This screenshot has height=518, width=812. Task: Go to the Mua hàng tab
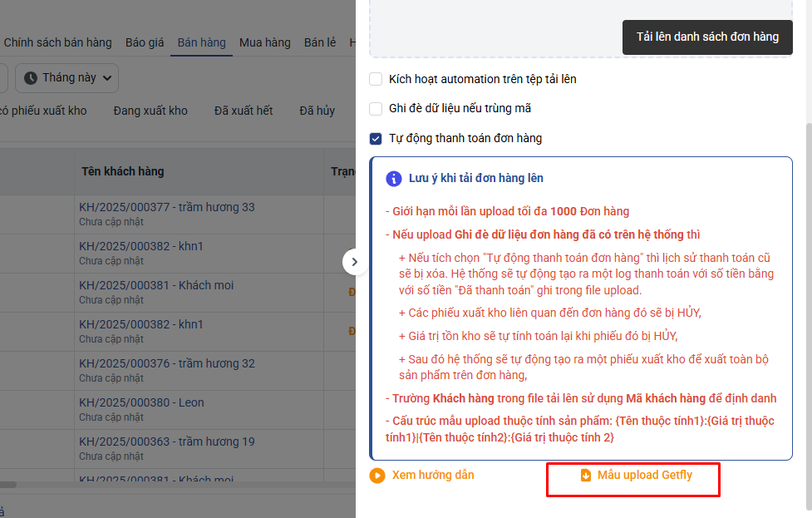pos(265,42)
